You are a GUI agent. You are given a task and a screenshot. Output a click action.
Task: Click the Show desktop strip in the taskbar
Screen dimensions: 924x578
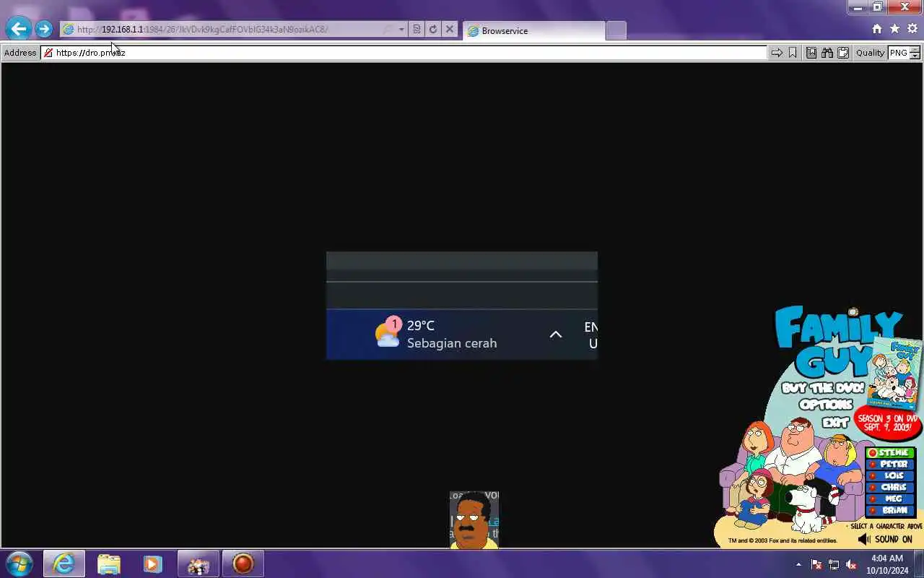pyautogui.click(x=919, y=564)
